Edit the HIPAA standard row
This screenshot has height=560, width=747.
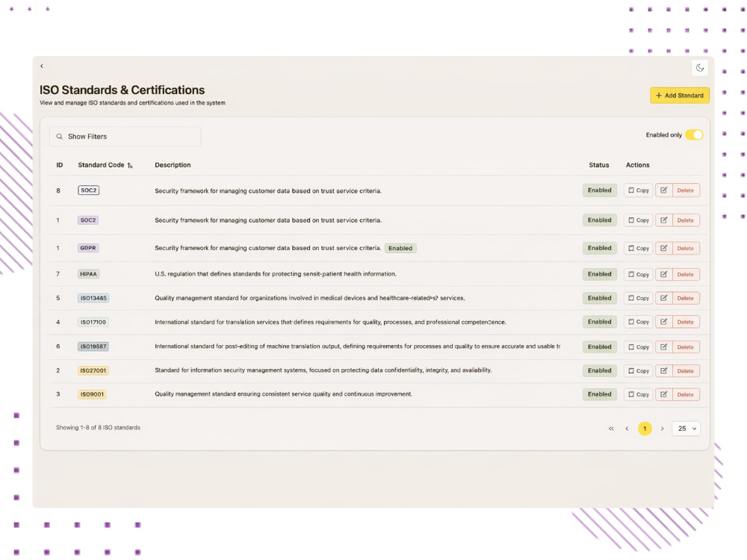point(663,275)
